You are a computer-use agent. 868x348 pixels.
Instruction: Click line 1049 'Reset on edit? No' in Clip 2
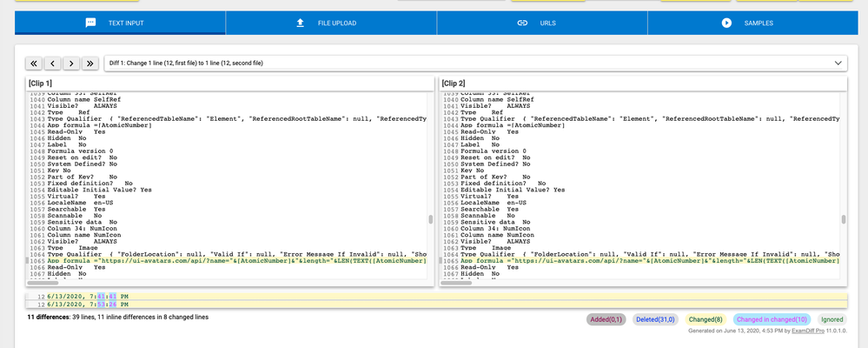coord(495,157)
